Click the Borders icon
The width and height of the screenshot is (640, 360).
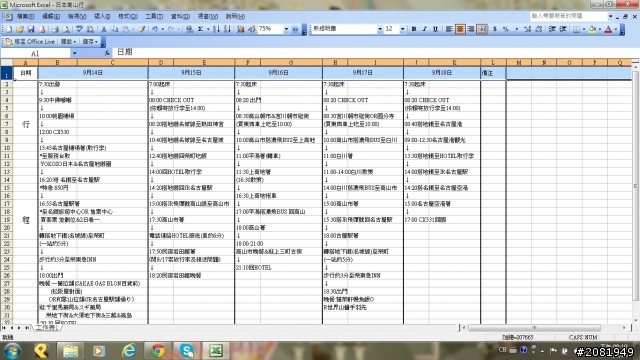click(x=576, y=29)
